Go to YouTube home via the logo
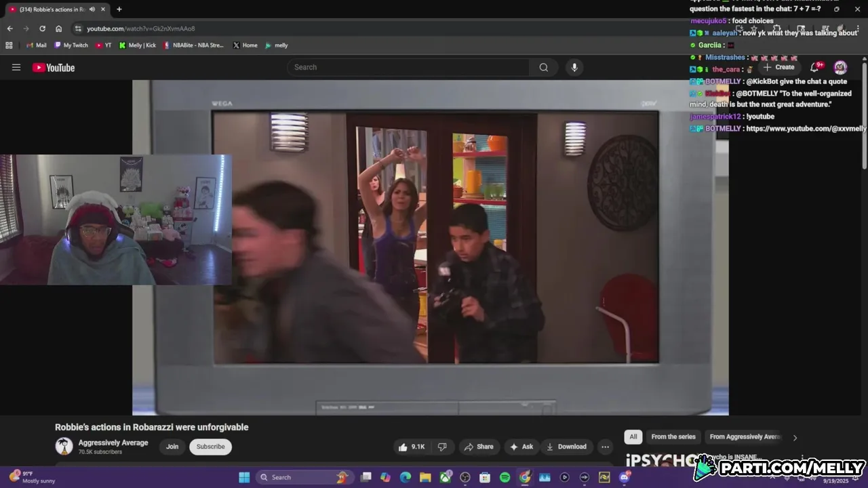This screenshot has width=868, height=488. click(x=54, y=67)
